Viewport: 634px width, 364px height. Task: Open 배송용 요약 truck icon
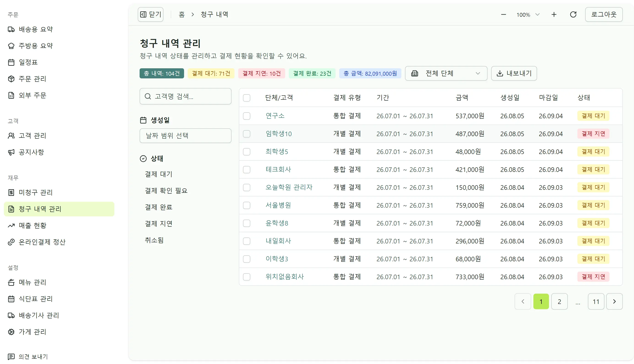pos(11,29)
